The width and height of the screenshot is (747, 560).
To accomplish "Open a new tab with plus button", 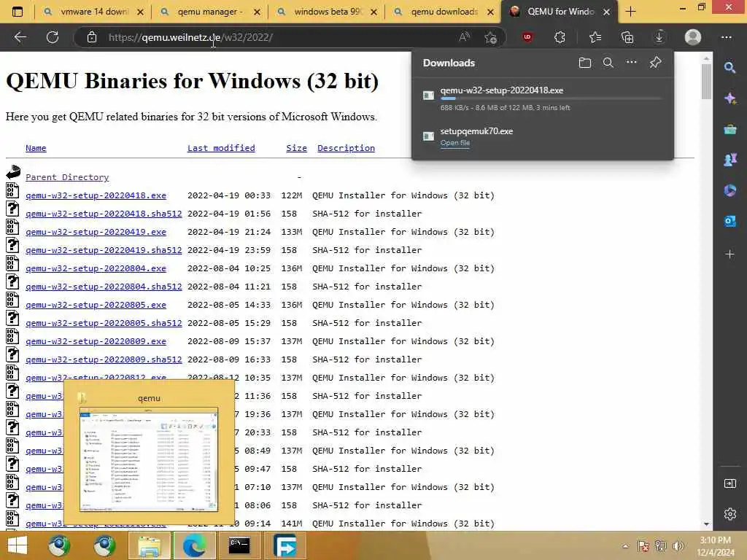I will 631,12.
